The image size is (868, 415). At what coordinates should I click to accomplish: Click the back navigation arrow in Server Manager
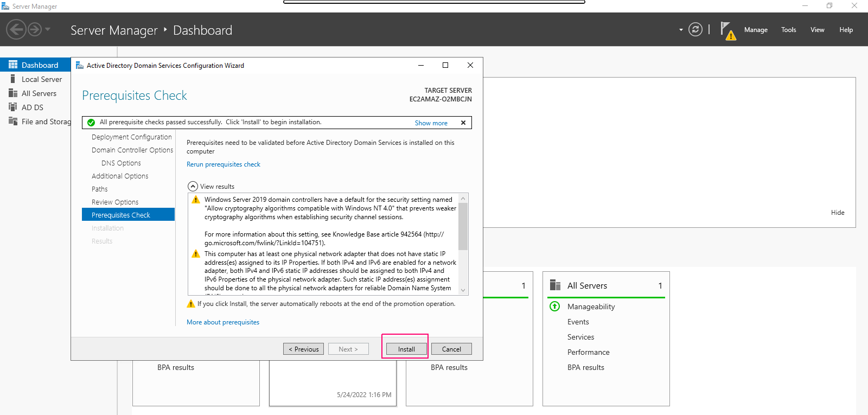(16, 29)
